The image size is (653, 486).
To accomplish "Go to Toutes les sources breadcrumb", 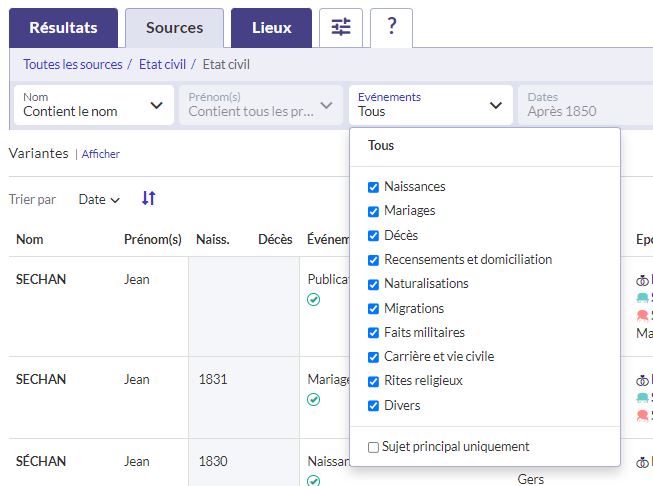I will [x=73, y=64].
